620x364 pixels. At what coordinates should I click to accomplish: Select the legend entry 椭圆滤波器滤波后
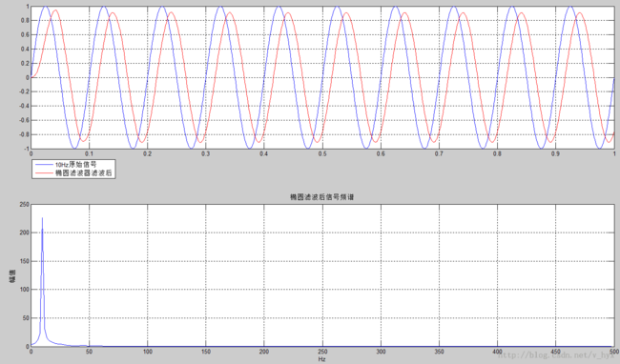click(83, 172)
